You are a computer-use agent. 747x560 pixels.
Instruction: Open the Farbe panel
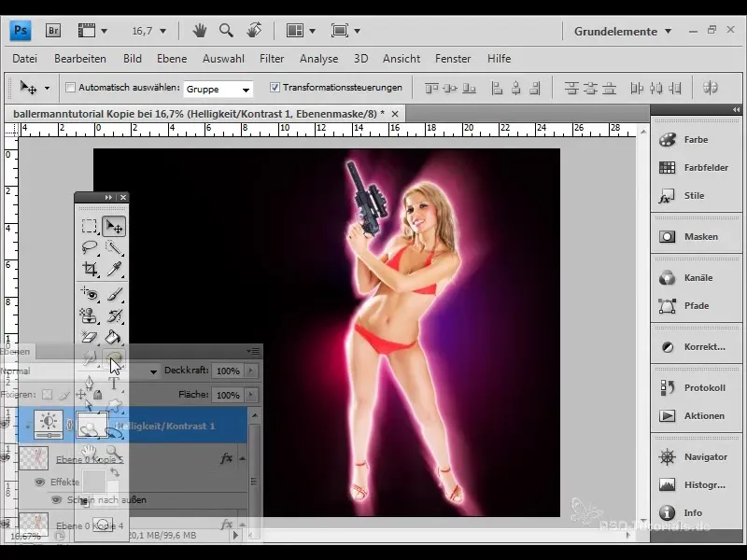(696, 139)
